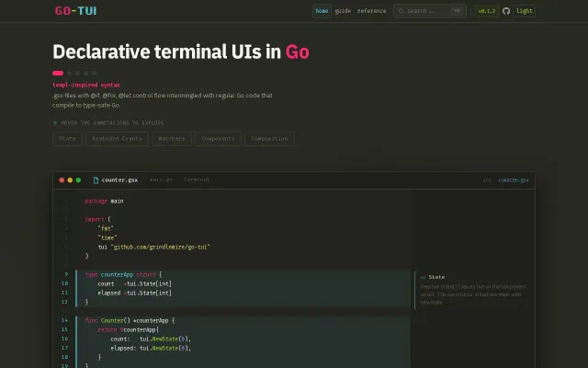Image resolution: width=588 pixels, height=368 pixels.
Task: Switch to the main.go tab
Action: (x=161, y=180)
